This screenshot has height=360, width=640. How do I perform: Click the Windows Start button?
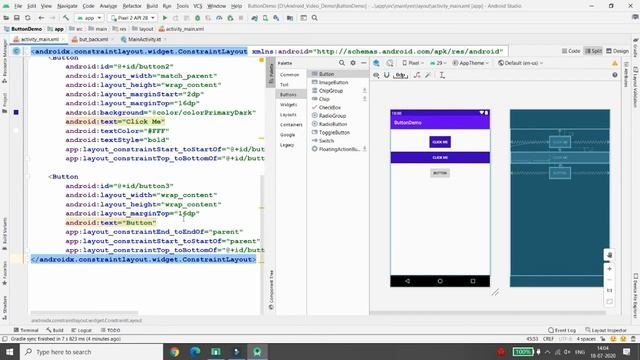pos(9,352)
